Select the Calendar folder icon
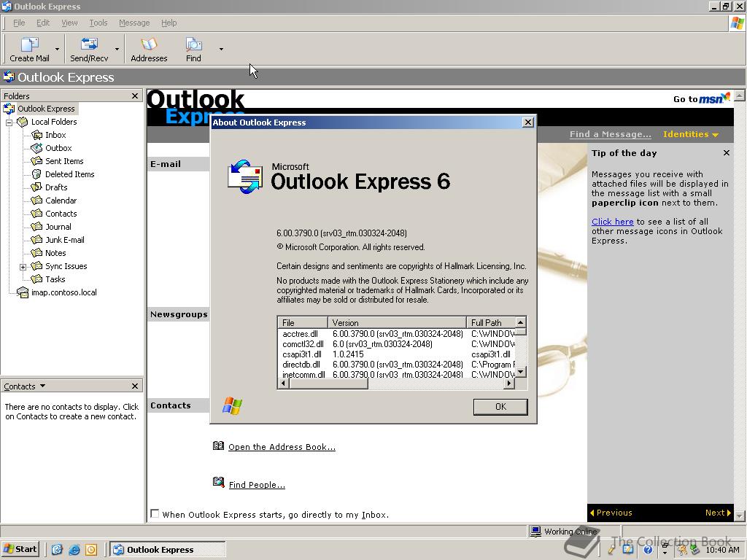The width and height of the screenshot is (747, 560). [x=36, y=201]
